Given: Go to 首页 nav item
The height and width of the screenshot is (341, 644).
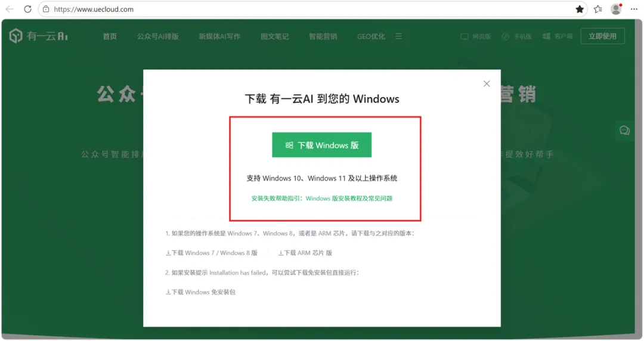Looking at the screenshot, I should [110, 36].
